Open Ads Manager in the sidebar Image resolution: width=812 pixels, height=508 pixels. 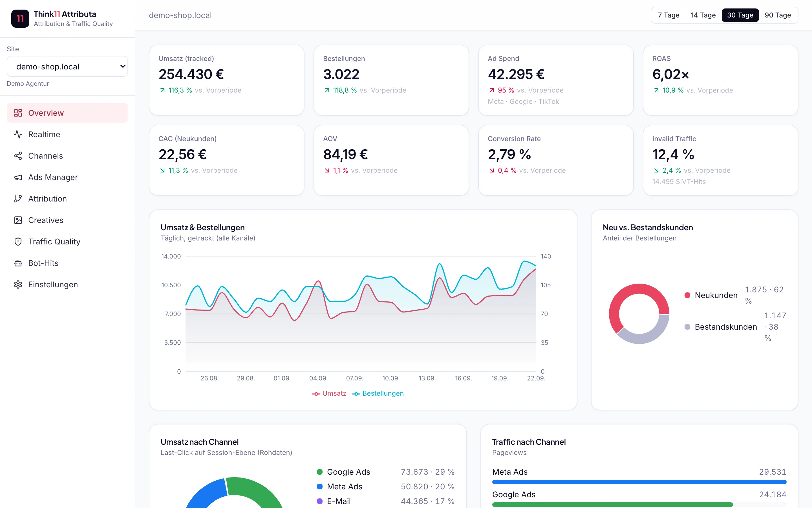pos(67,178)
